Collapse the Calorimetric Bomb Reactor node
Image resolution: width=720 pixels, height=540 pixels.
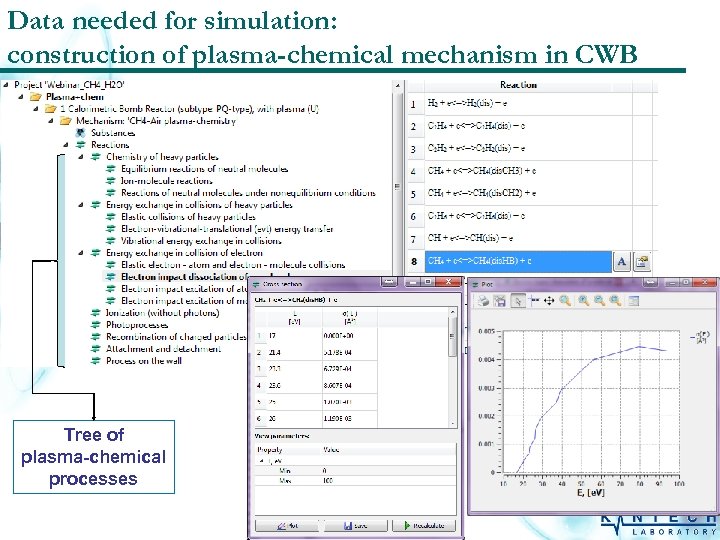(x=36, y=109)
